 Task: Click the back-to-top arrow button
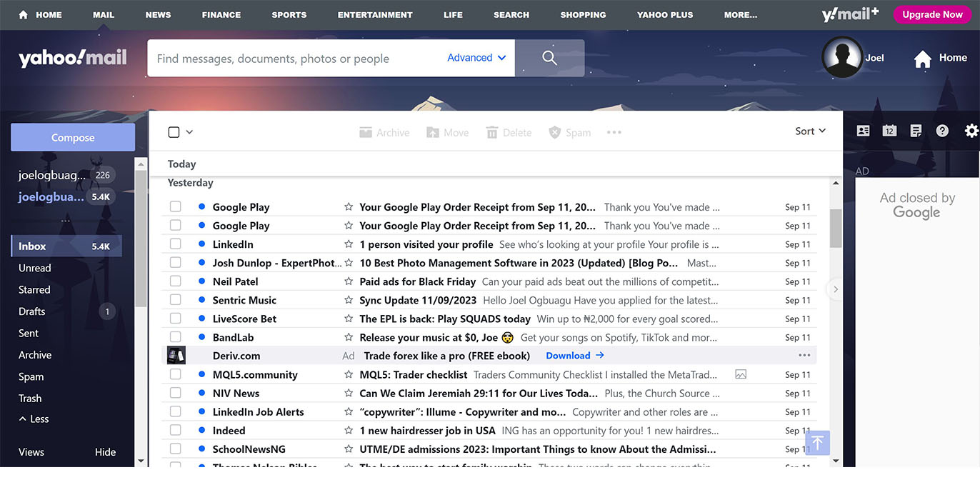pyautogui.click(x=817, y=442)
